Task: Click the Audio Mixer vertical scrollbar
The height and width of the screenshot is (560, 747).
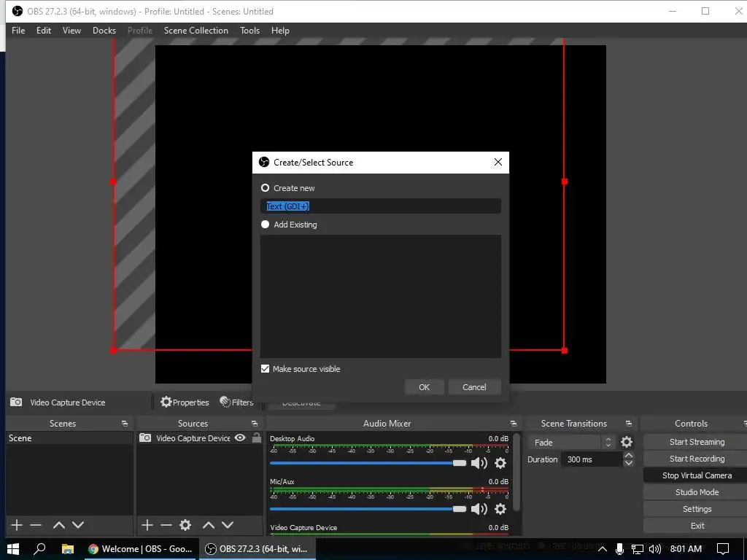Action: [517, 472]
